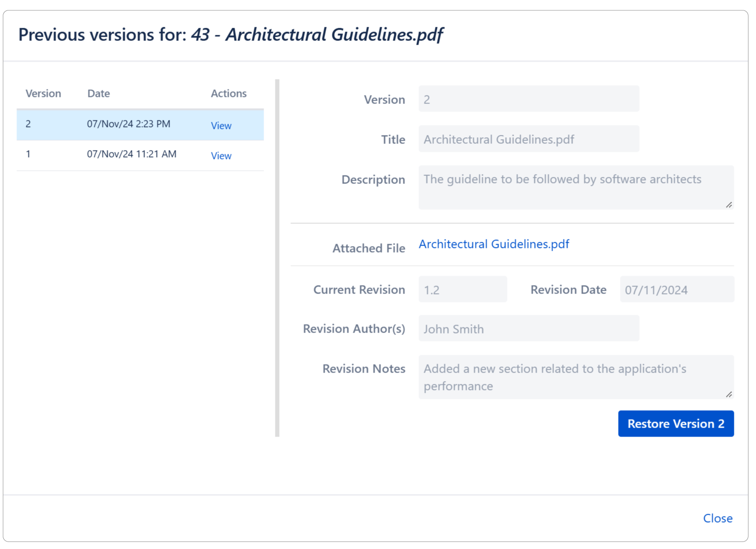
Task: Grab the Revision Notes resize handle
Action: (729, 394)
